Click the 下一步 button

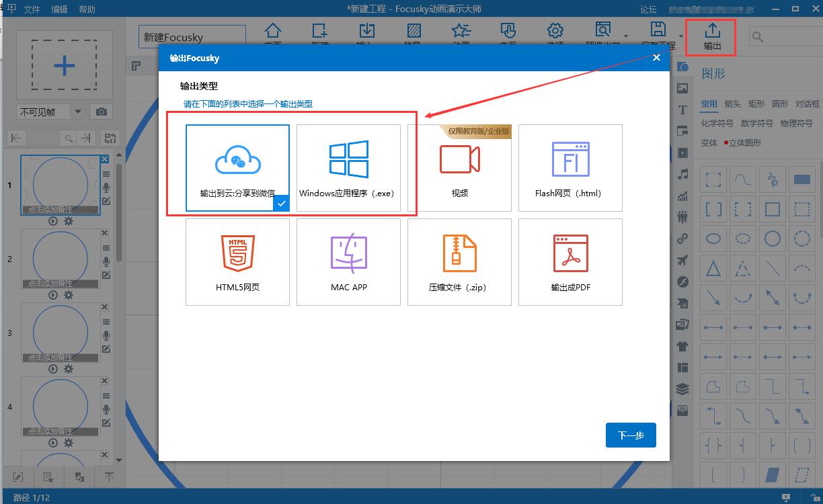point(631,435)
